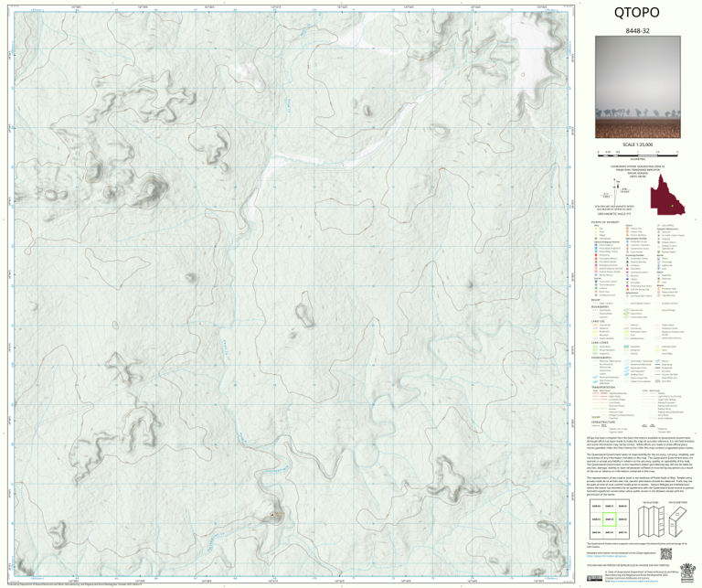Click the QTOPO map title
This screenshot has width=702, height=588.
(x=636, y=13)
